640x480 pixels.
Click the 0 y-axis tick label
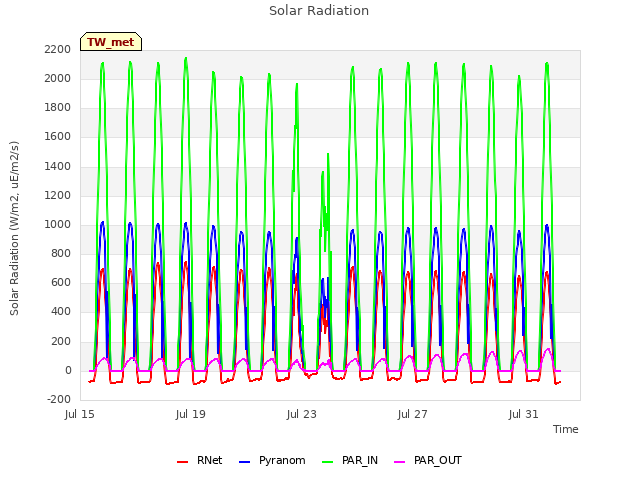[x=68, y=371]
